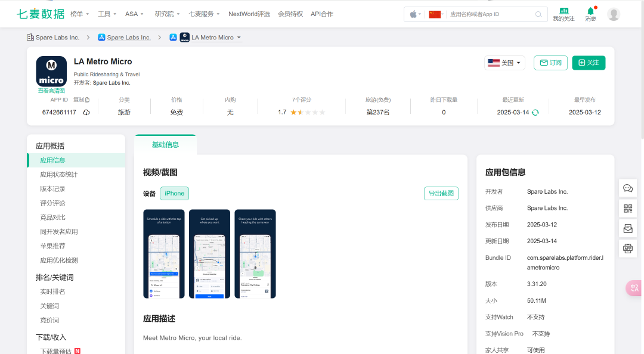Open NextWorld评选 menu item
The image size is (644, 354).
point(249,14)
